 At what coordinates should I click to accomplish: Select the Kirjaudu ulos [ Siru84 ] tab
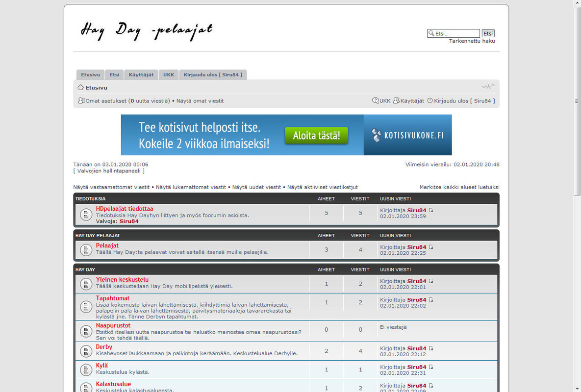pos(213,74)
